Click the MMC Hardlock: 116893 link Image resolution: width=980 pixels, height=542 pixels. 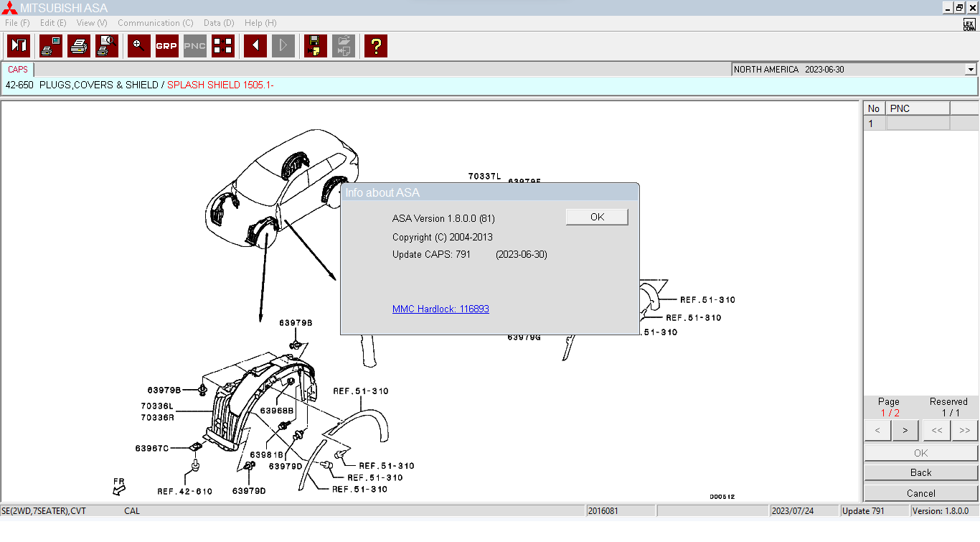click(x=440, y=309)
